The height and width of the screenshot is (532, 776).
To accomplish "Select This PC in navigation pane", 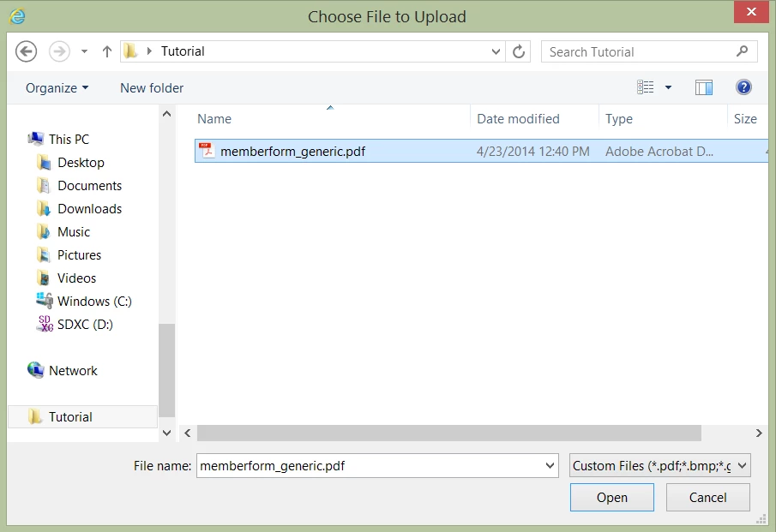I will pos(69,140).
